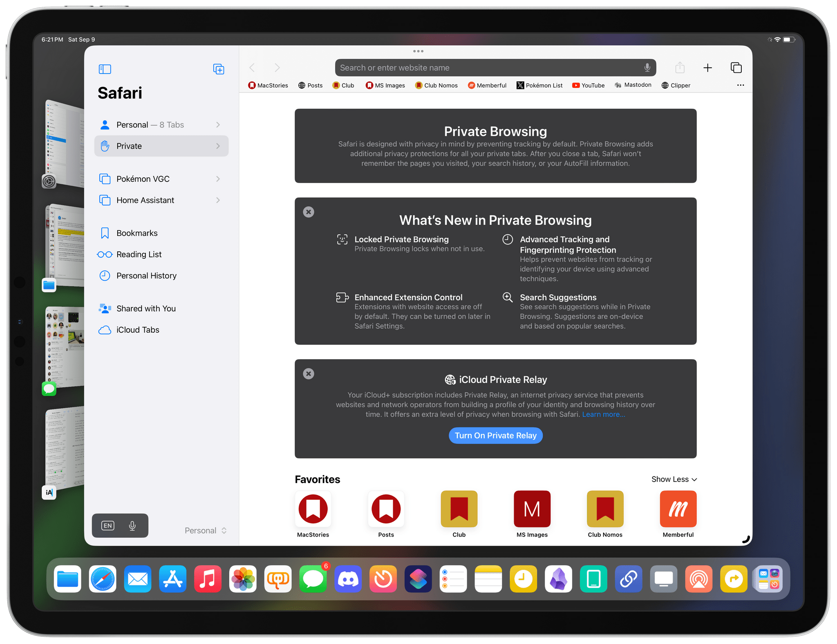Create a new tab group with the plus-tabs icon
837x644 pixels.
pos(219,69)
